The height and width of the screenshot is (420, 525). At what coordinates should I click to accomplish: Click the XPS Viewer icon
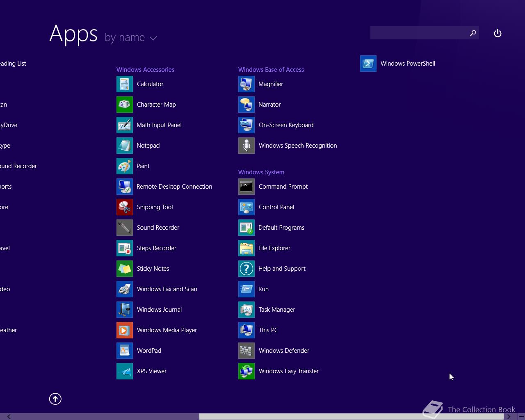point(125,371)
